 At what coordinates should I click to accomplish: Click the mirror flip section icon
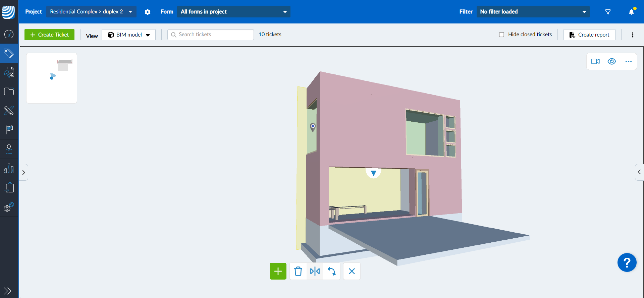tap(315, 271)
